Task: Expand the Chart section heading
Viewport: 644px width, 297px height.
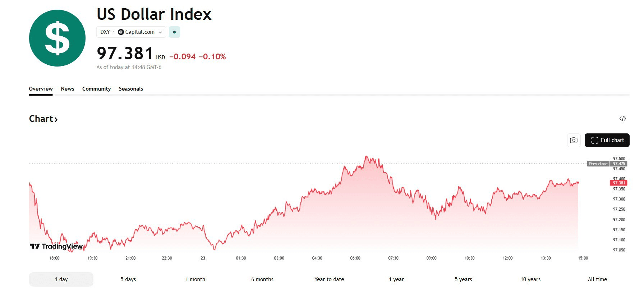Action: (x=43, y=119)
